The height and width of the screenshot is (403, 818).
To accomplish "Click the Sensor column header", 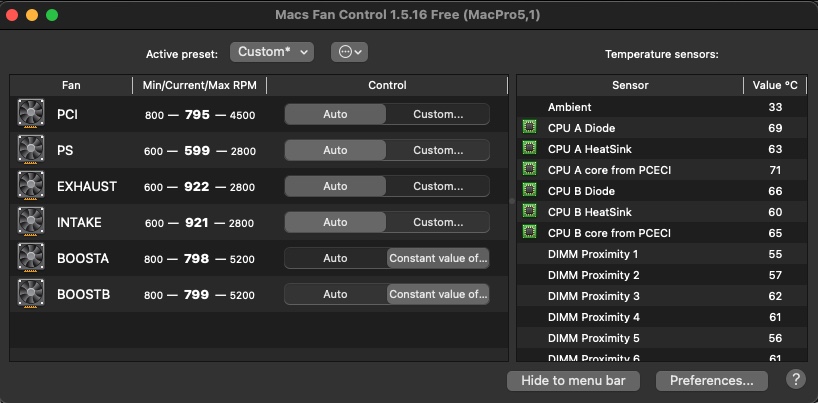I will pyautogui.click(x=629, y=86).
